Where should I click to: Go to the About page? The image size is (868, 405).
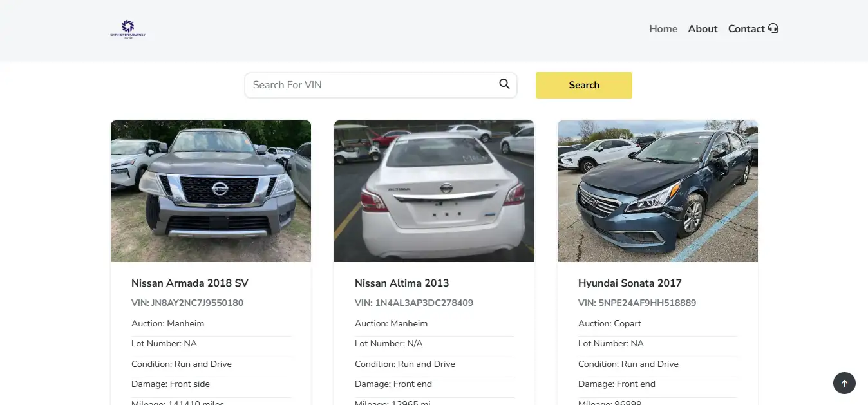click(703, 29)
